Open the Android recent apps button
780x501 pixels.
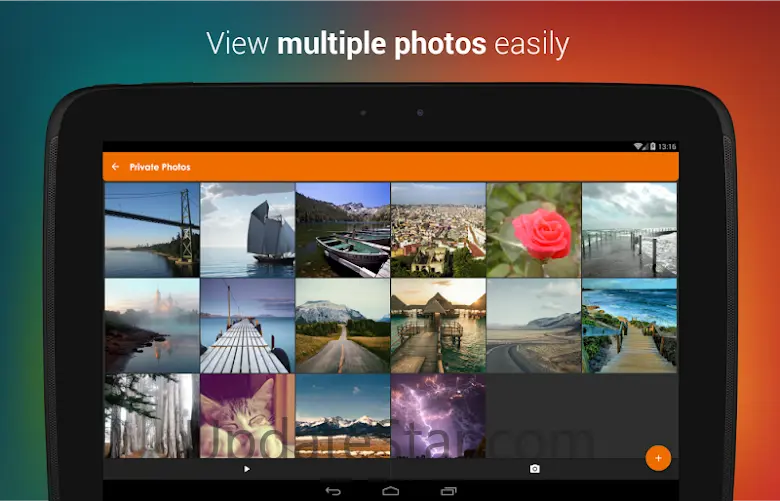448,491
